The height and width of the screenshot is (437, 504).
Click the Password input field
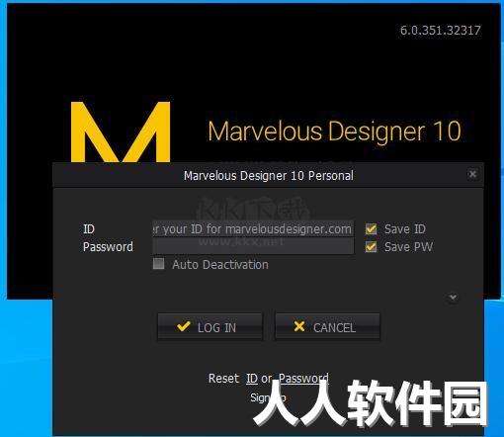point(253,246)
